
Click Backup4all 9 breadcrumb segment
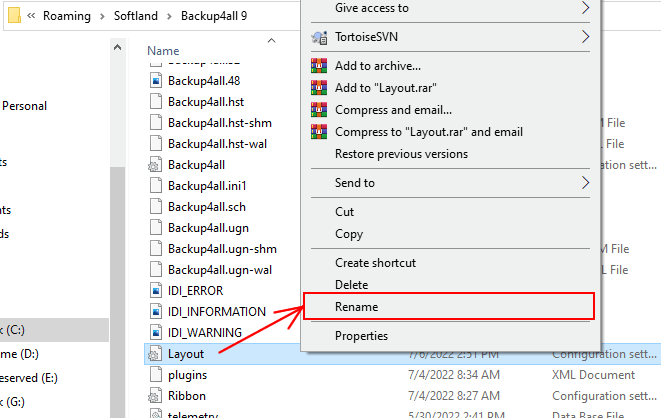coord(214,16)
